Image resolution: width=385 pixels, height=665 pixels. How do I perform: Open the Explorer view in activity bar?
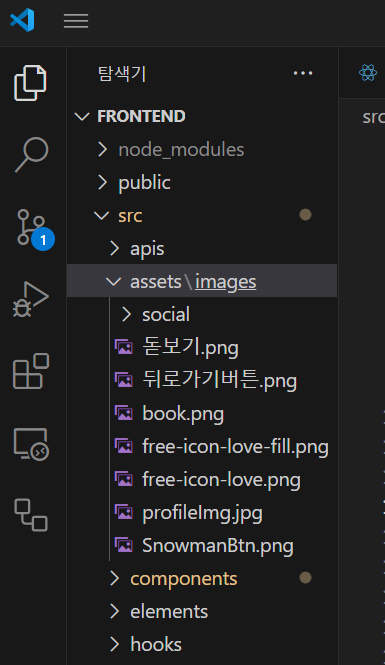click(30, 83)
